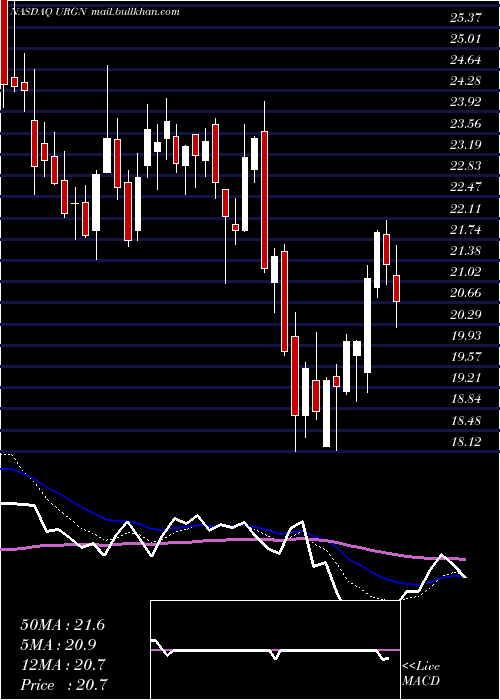Click the 25.01 price axis label
This screenshot has width=500, height=700.
(466, 39)
